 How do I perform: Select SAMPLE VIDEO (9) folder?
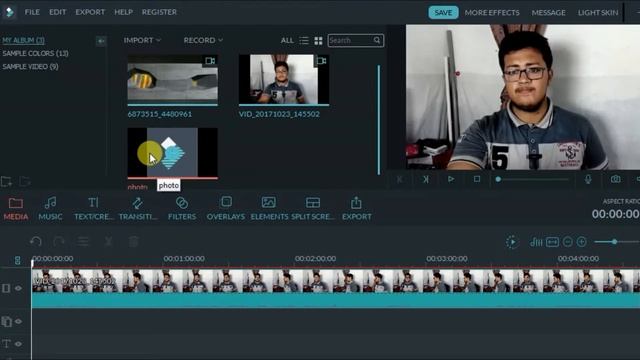(30, 67)
